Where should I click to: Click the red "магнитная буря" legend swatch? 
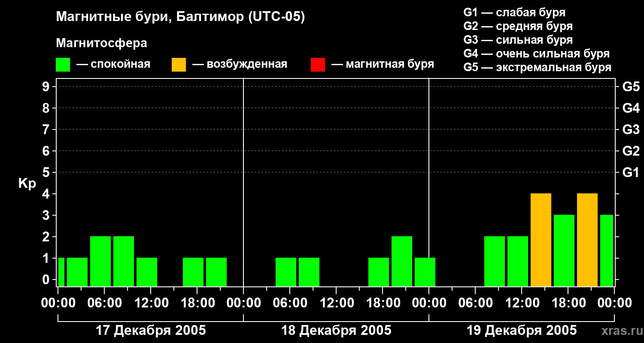[x=318, y=64]
